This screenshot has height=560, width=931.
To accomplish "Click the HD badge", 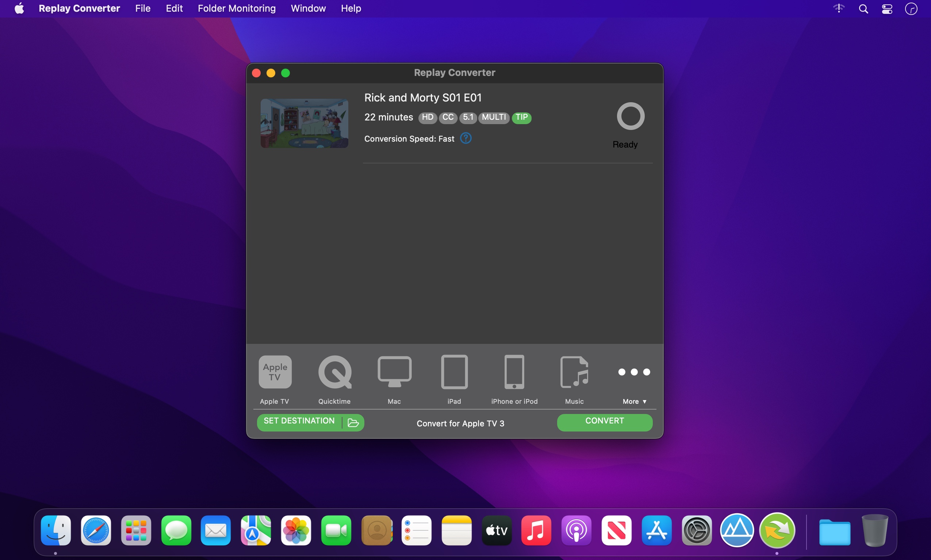I will pos(428,117).
